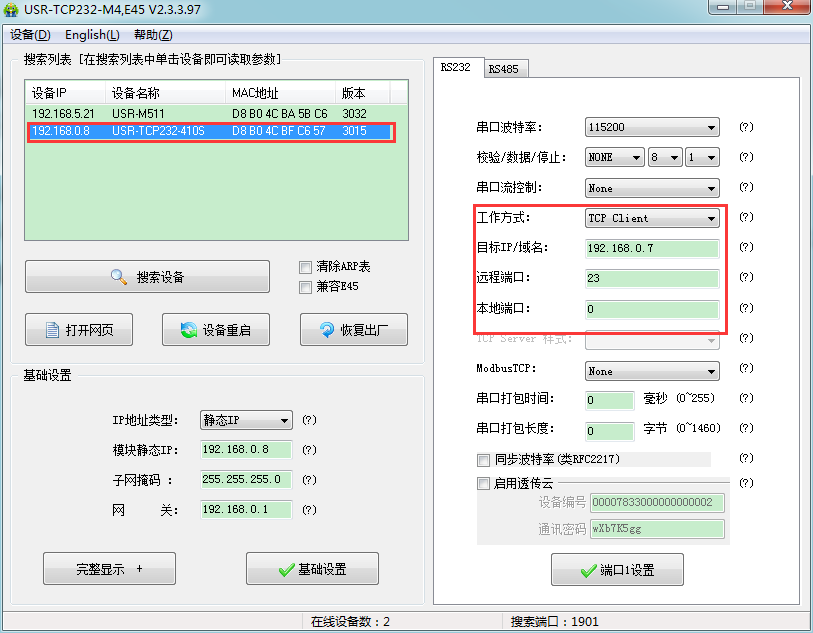Viewport: 813px width, 633px height.
Task: Click the help (?) icon beside 工作方式
Action: (x=745, y=218)
